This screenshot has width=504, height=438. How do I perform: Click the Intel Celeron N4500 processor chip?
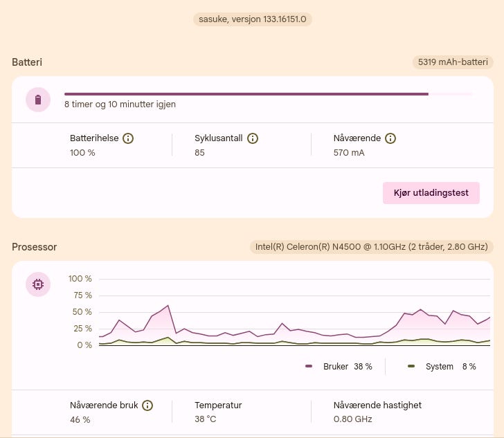click(x=372, y=247)
